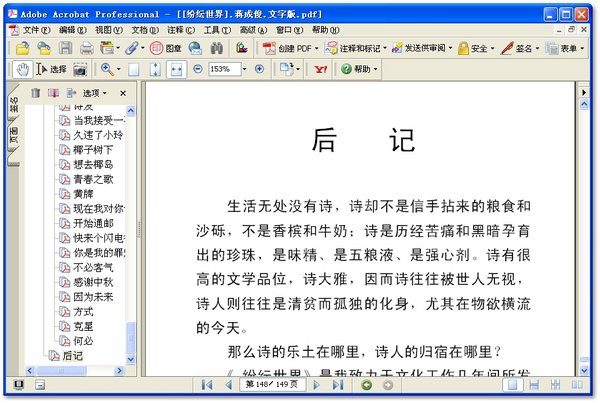
Task: Click the Facing pages layout icon
Action: click(x=577, y=385)
